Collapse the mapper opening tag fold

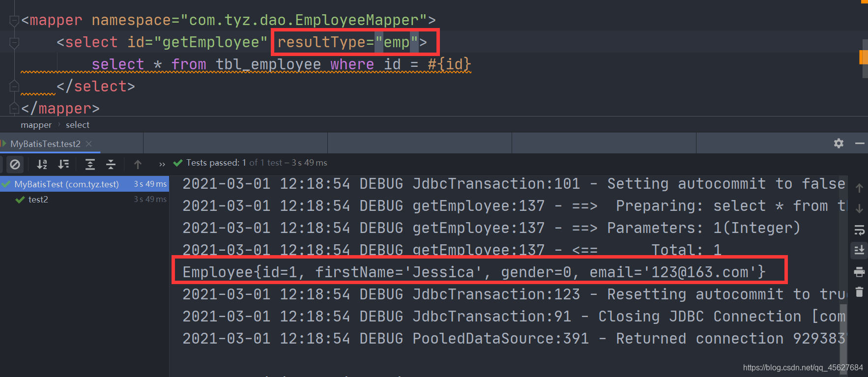pyautogui.click(x=14, y=21)
